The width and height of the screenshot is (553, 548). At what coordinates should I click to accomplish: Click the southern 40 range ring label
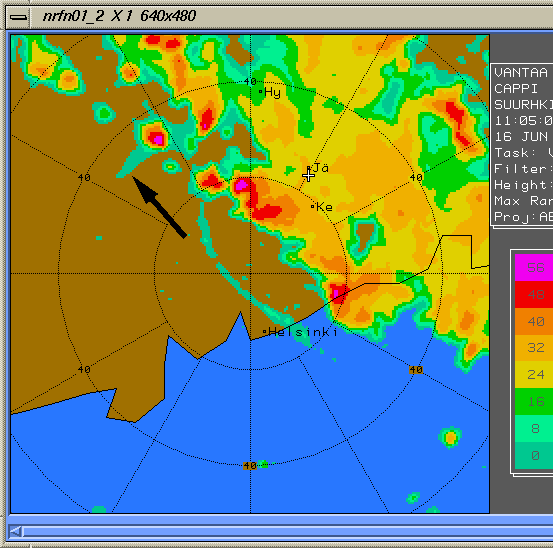pos(250,465)
